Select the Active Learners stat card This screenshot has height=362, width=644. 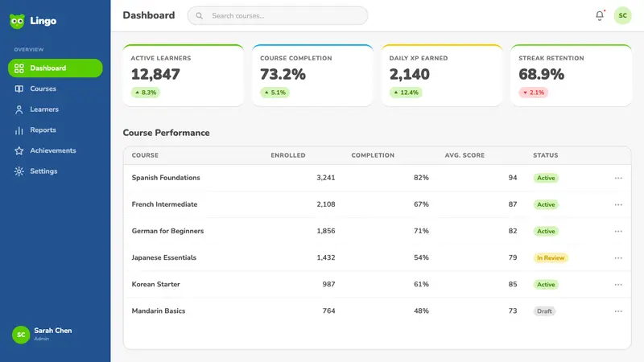[184, 76]
